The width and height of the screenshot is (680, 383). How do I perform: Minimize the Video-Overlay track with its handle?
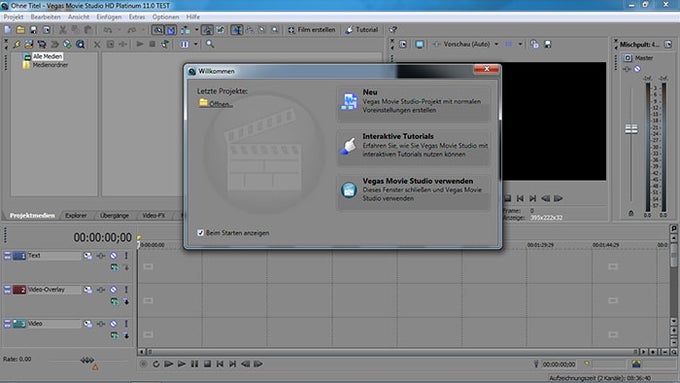[x=7, y=290]
